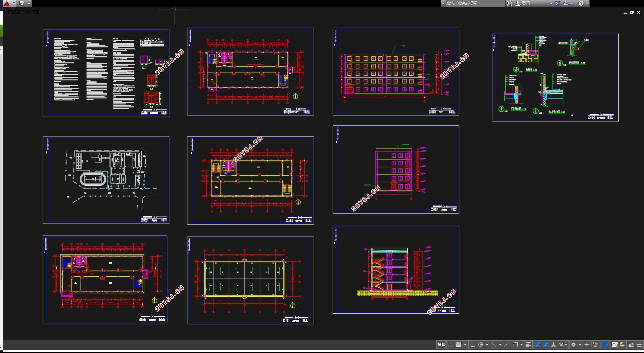Minimize the drawing window
This screenshot has height=353, width=644.
[x=625, y=12]
